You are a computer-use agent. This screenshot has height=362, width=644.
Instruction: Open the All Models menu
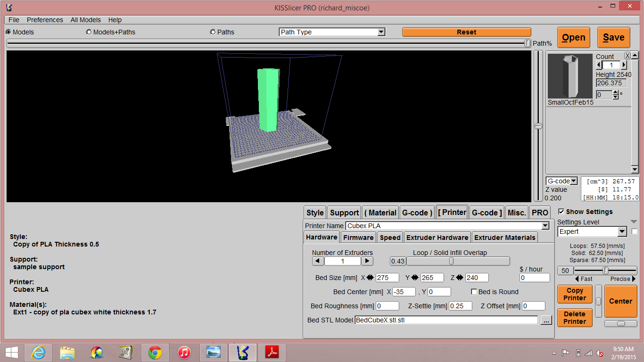(86, 20)
